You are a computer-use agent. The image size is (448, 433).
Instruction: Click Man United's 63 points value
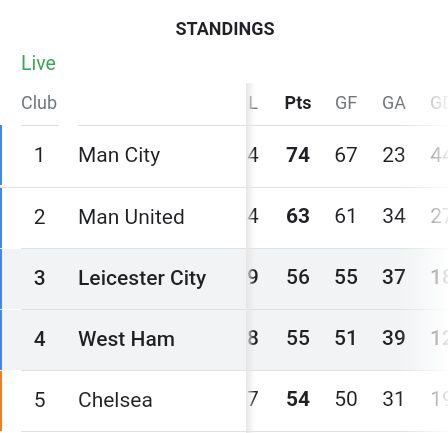click(298, 216)
